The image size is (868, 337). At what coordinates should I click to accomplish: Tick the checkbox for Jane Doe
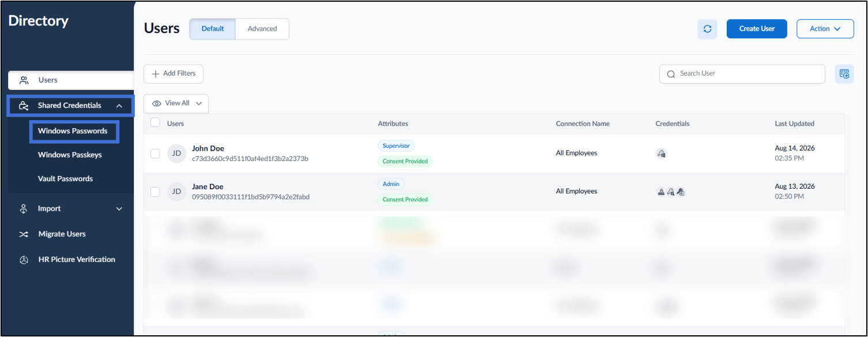coord(155,192)
